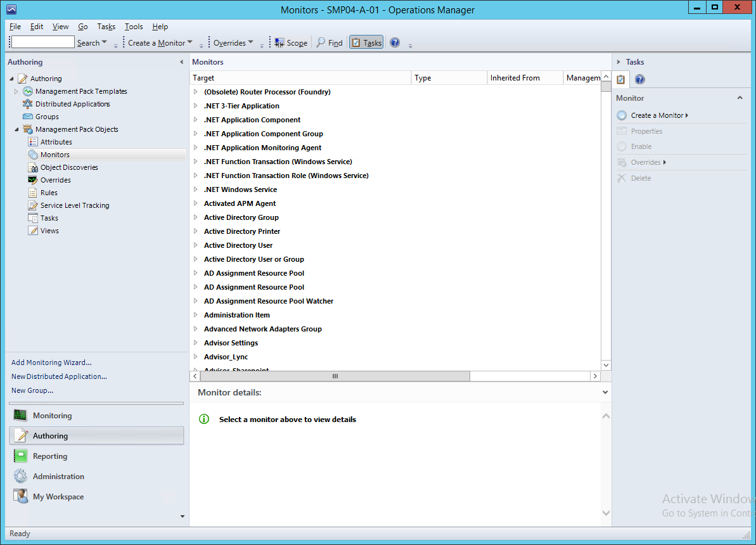Image resolution: width=756 pixels, height=545 pixels.
Task: Toggle the Tasks toolbar button
Action: [366, 42]
